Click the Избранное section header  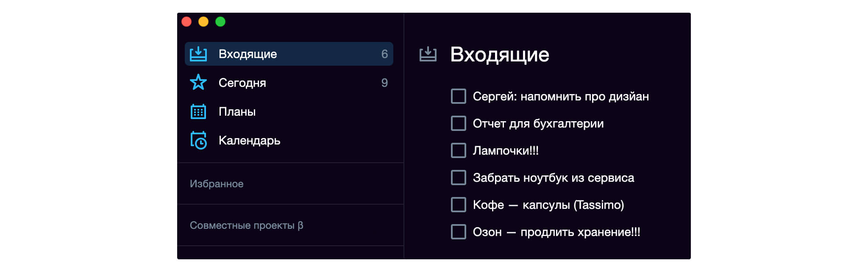217,184
